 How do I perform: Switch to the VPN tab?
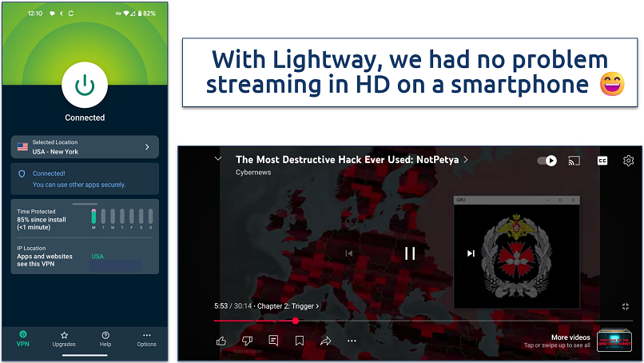click(x=23, y=338)
